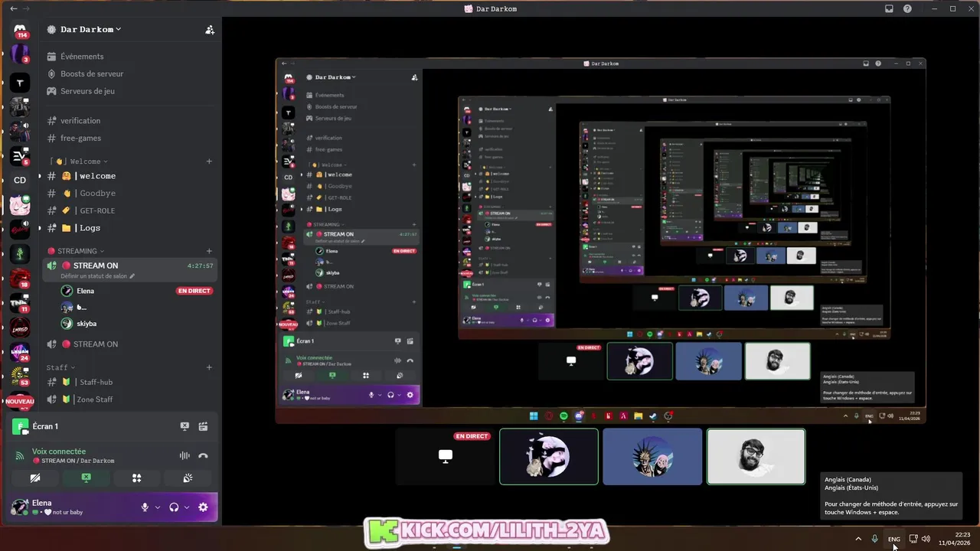Click the Voix connectée status text
This screenshot has width=980, height=551.
pos(59,452)
